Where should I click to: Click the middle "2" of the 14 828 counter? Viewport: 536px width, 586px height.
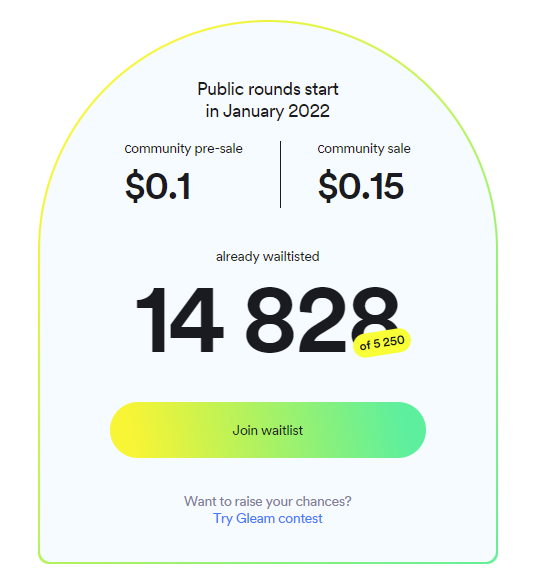322,320
